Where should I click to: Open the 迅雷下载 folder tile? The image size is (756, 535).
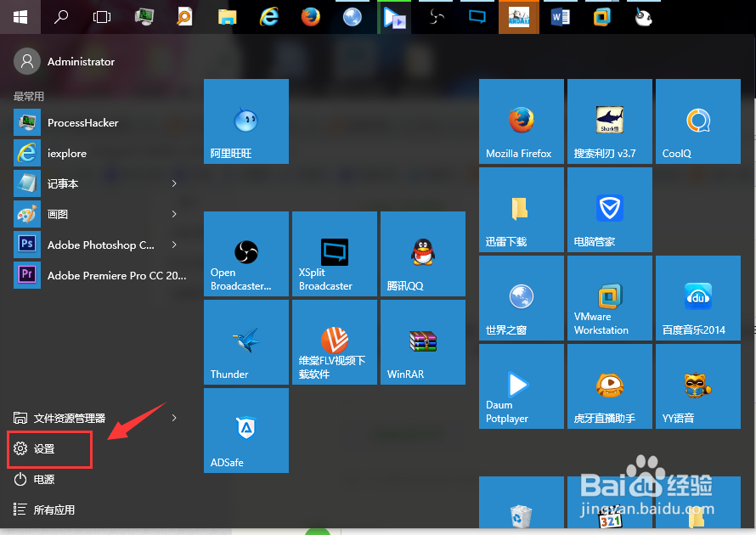[522, 210]
